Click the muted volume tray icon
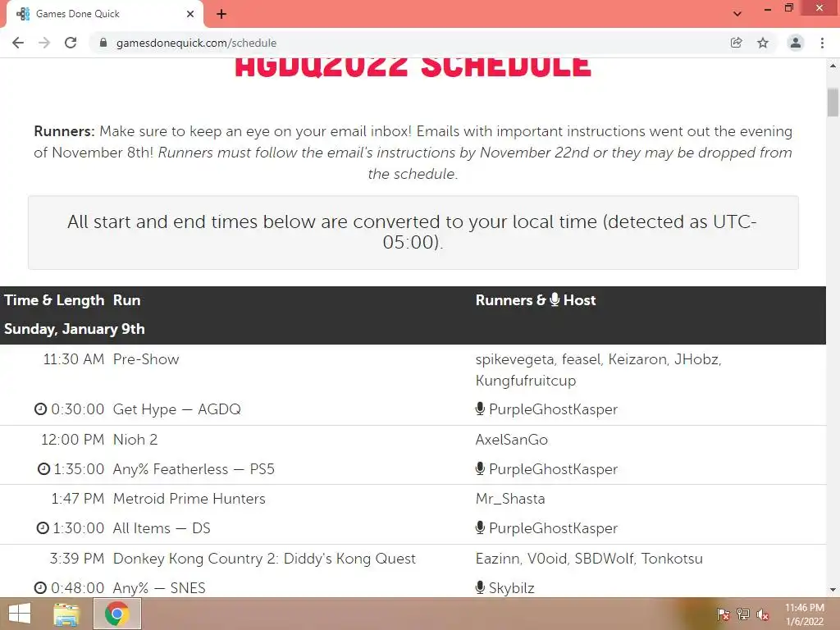This screenshot has height=630, width=840. 763,614
